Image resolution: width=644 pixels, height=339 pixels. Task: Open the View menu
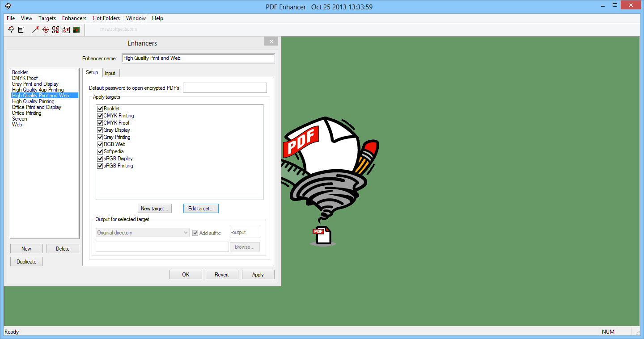coord(27,18)
